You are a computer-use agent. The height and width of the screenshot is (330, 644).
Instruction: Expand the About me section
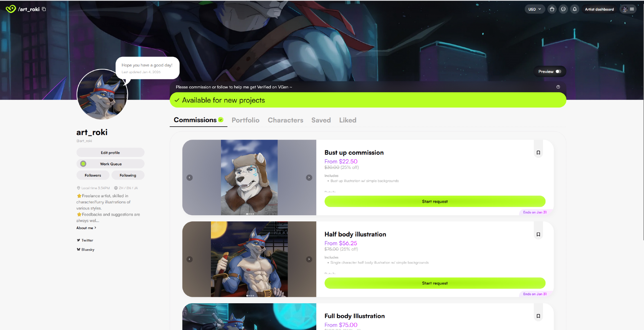[86, 228]
